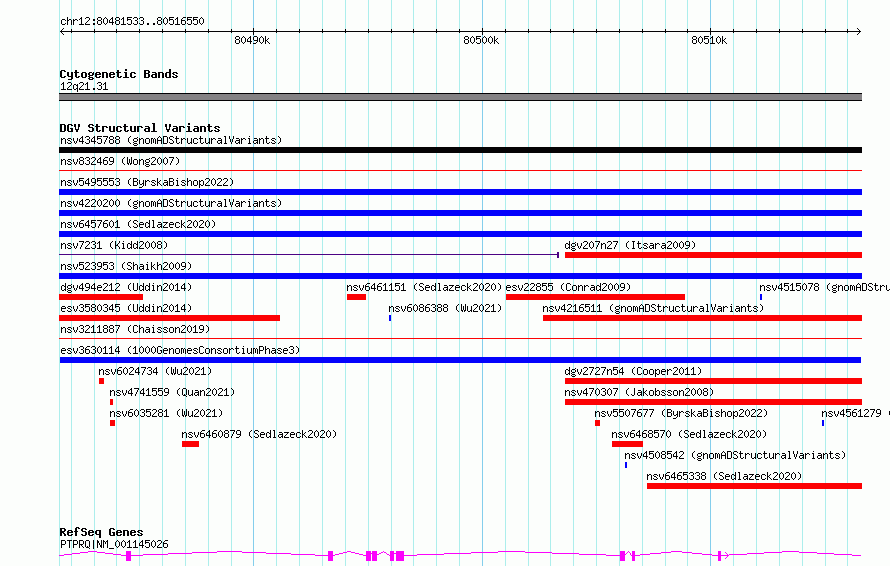Click the ruler's right arrow end
This screenshot has height=566, width=890.
[x=858, y=32]
